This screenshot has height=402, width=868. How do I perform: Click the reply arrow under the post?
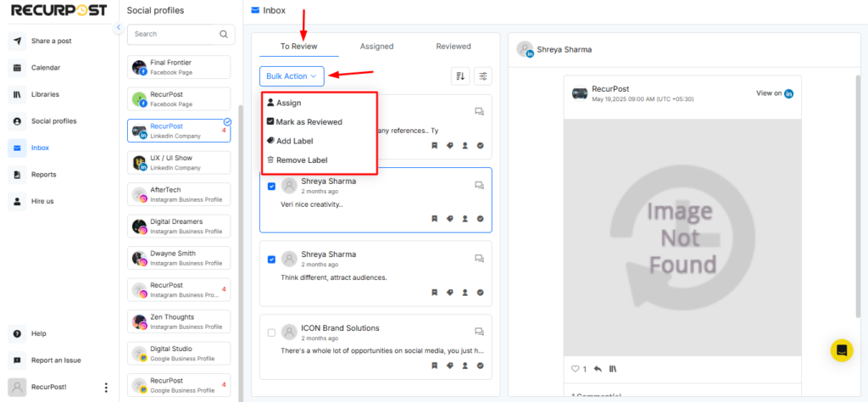(598, 369)
